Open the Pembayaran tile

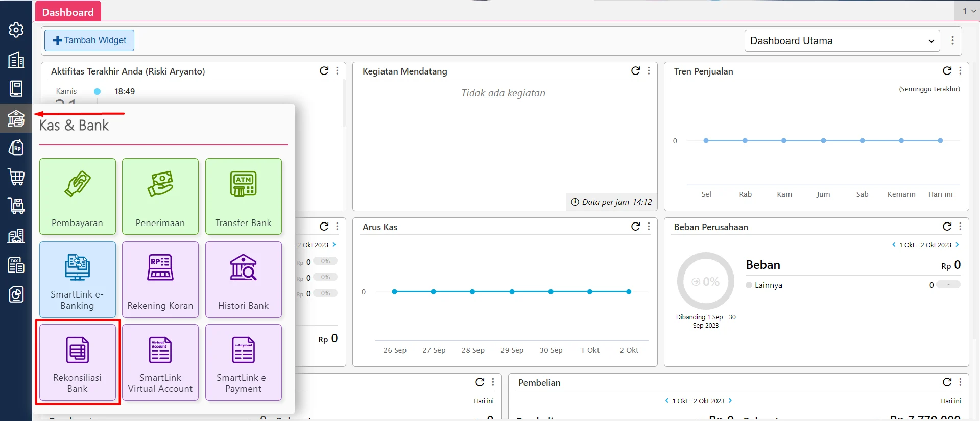(x=78, y=196)
